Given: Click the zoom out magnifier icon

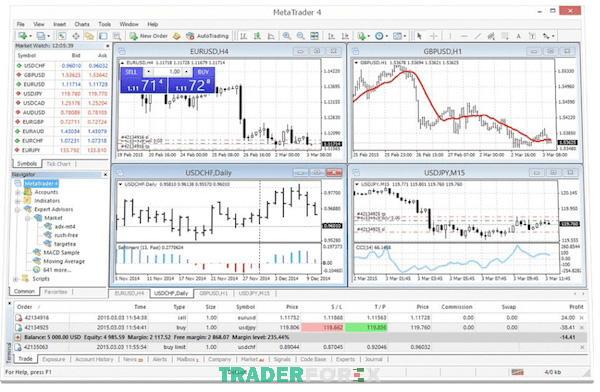Looking at the screenshot, I should (300, 36).
